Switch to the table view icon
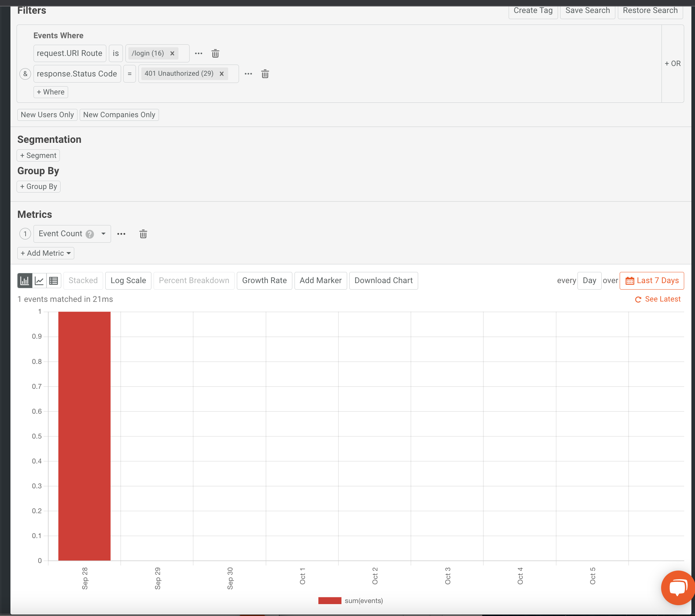Image resolution: width=695 pixels, height=616 pixels. coord(54,281)
